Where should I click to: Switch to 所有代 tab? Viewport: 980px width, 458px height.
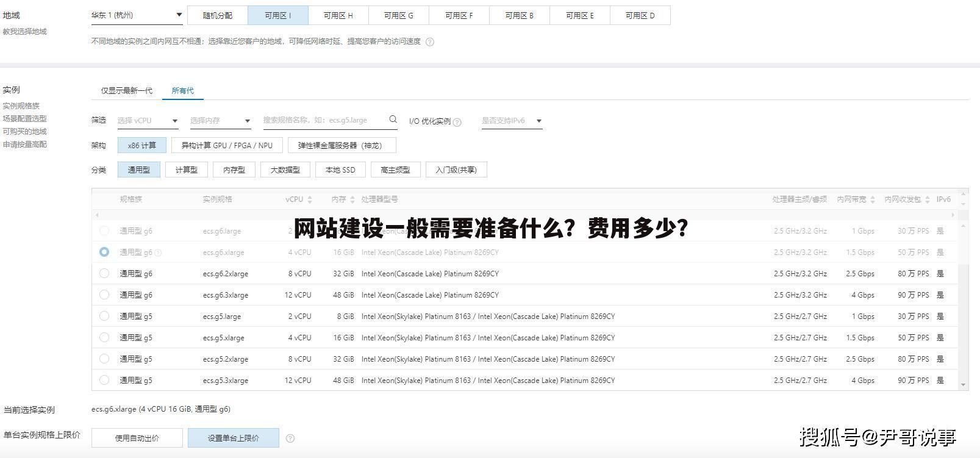pyautogui.click(x=182, y=90)
